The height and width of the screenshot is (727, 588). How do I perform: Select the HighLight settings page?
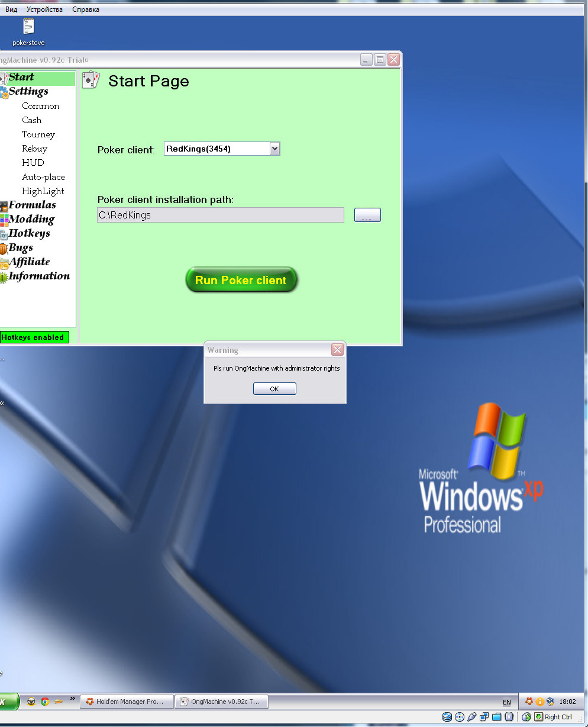43,191
